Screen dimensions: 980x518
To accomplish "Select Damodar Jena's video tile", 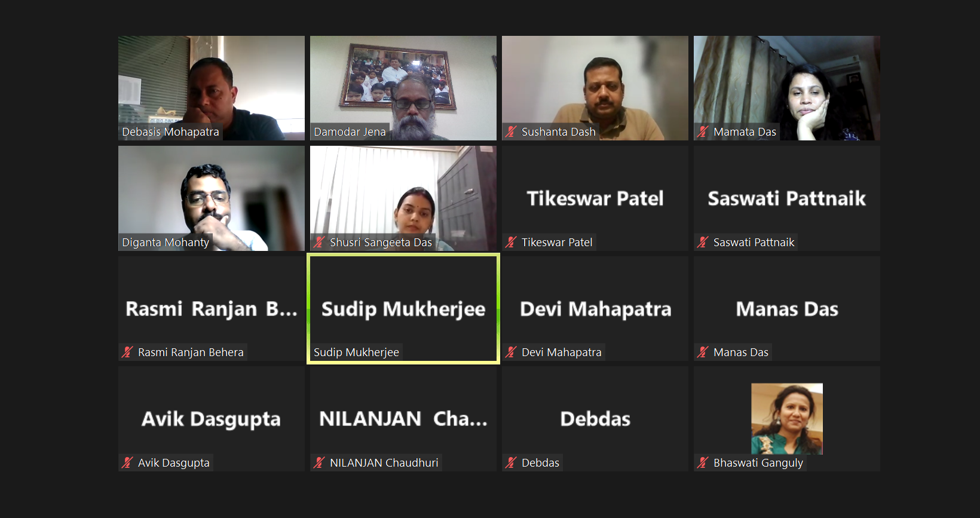I will click(403, 88).
